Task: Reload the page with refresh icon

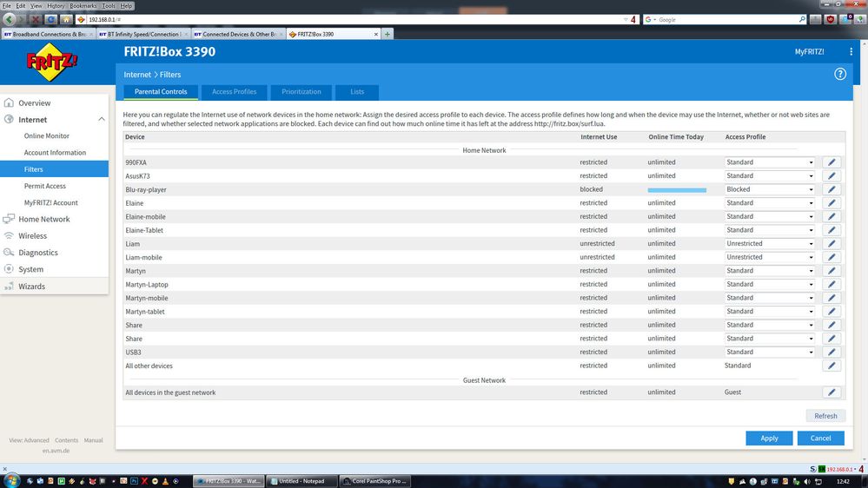Action: (x=51, y=19)
